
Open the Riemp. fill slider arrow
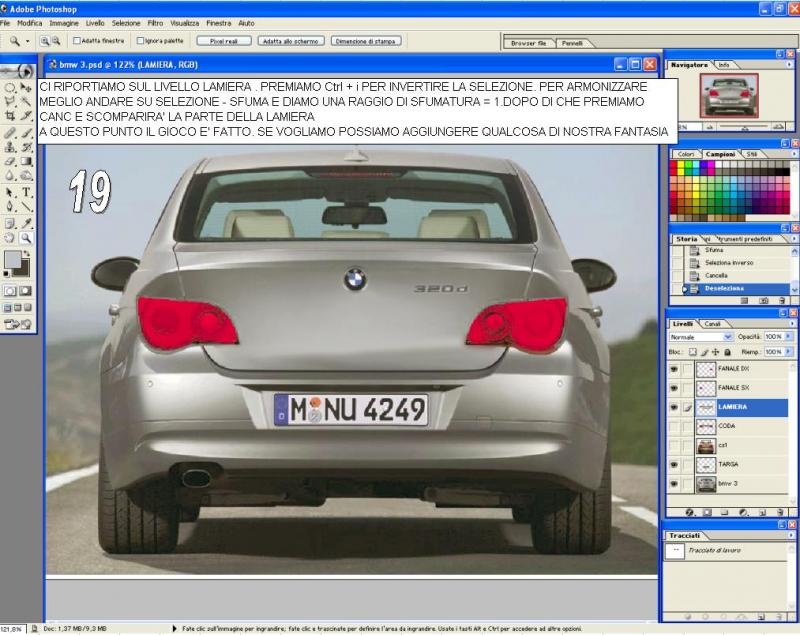(x=789, y=352)
